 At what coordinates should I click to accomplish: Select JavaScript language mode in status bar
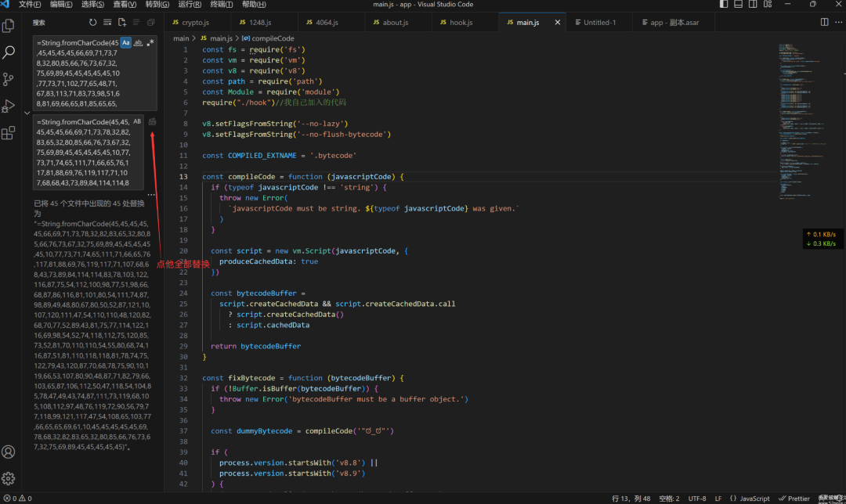750,499
